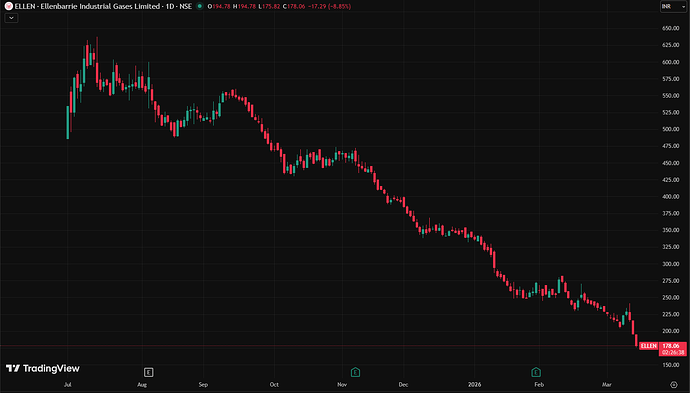Collapse the legend with the chevron button

[x=11, y=18]
